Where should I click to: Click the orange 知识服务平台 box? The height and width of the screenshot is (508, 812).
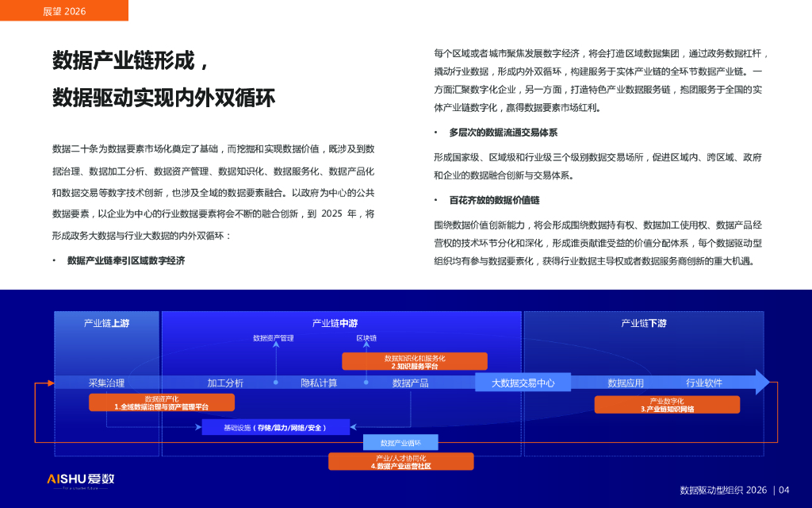coord(414,362)
